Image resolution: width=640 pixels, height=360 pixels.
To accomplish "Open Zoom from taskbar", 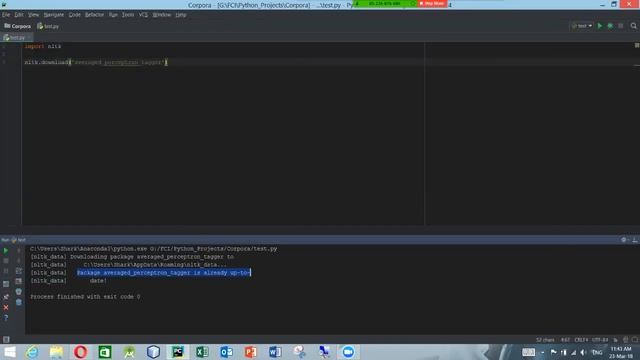I will pyautogui.click(x=348, y=352).
